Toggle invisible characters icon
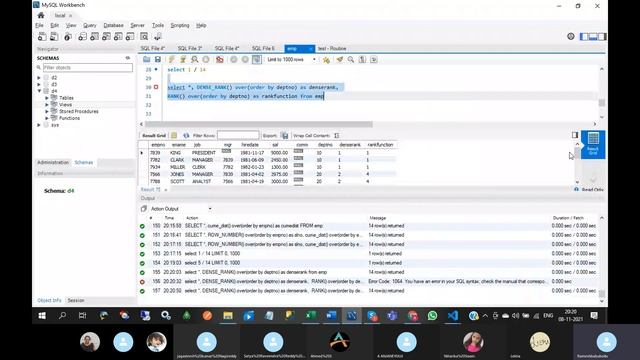The image size is (640, 360). click(x=362, y=60)
